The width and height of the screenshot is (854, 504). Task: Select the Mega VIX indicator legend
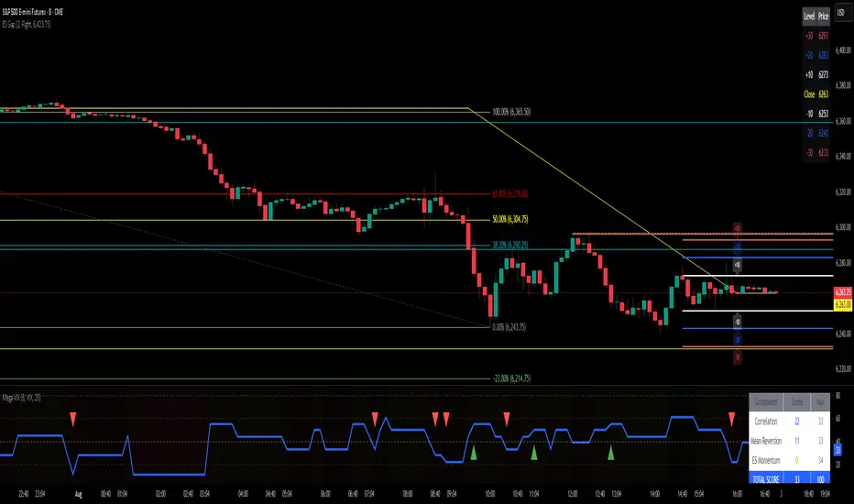pyautogui.click(x=21, y=398)
